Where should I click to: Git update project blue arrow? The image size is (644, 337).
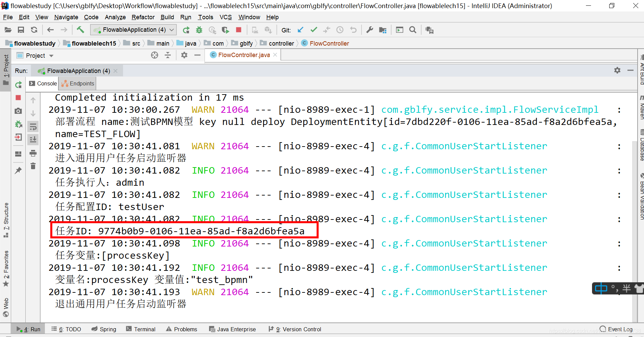click(x=300, y=30)
